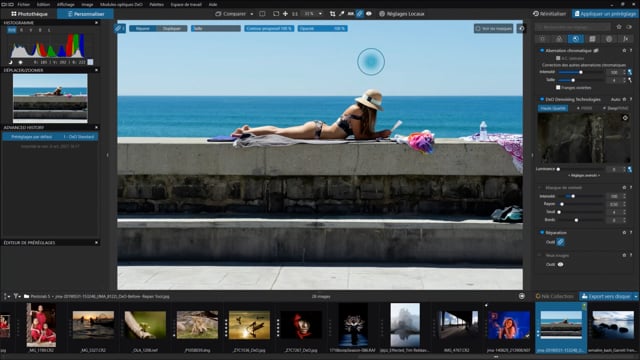Image resolution: width=640 pixels, height=360 pixels.
Task: Open the zoom percentage dropdown
Action: 320,14
